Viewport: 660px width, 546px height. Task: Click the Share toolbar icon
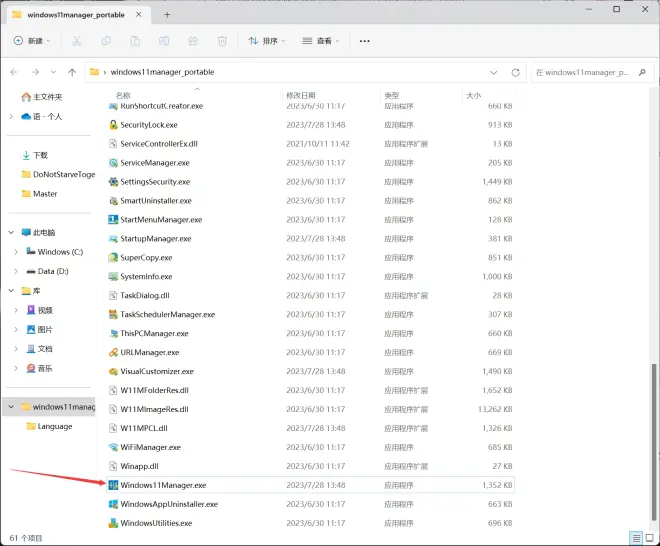coord(193,41)
